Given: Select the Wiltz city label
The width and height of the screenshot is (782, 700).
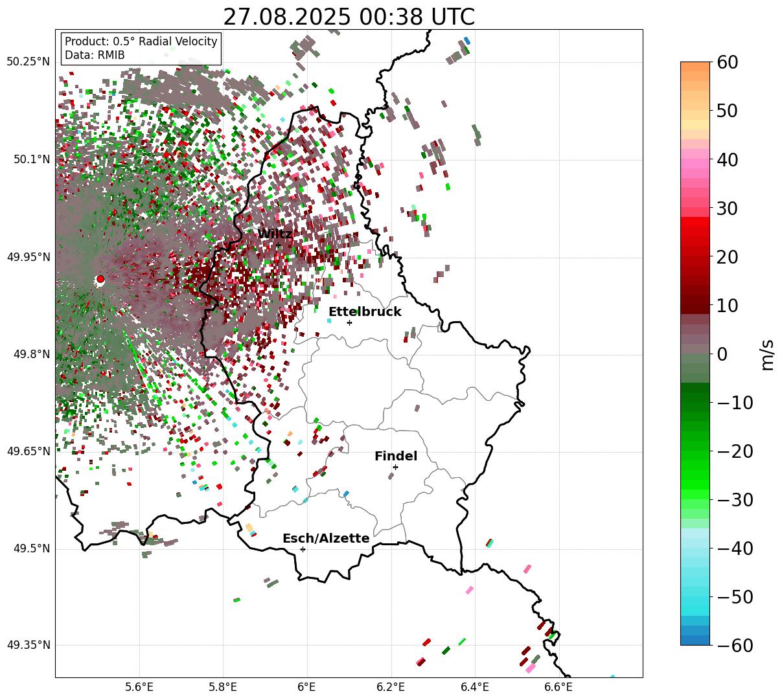Looking at the screenshot, I should (x=275, y=234).
